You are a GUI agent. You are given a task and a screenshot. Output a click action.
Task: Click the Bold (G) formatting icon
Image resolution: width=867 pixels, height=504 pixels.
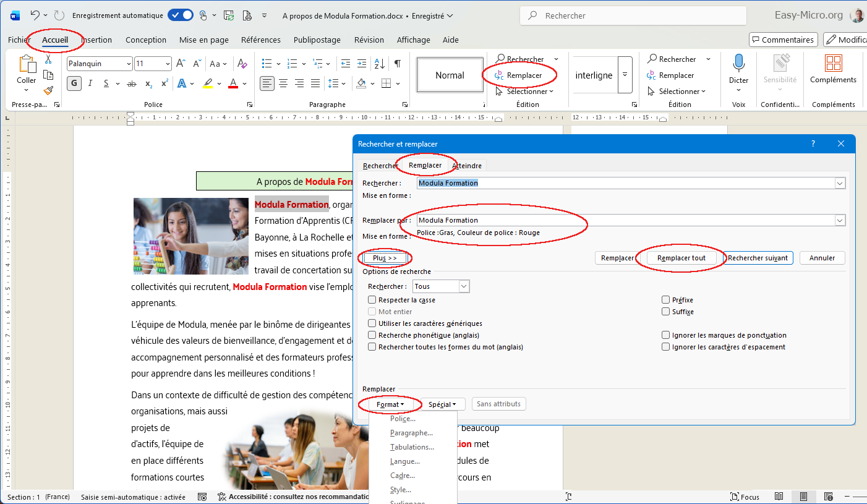(74, 83)
